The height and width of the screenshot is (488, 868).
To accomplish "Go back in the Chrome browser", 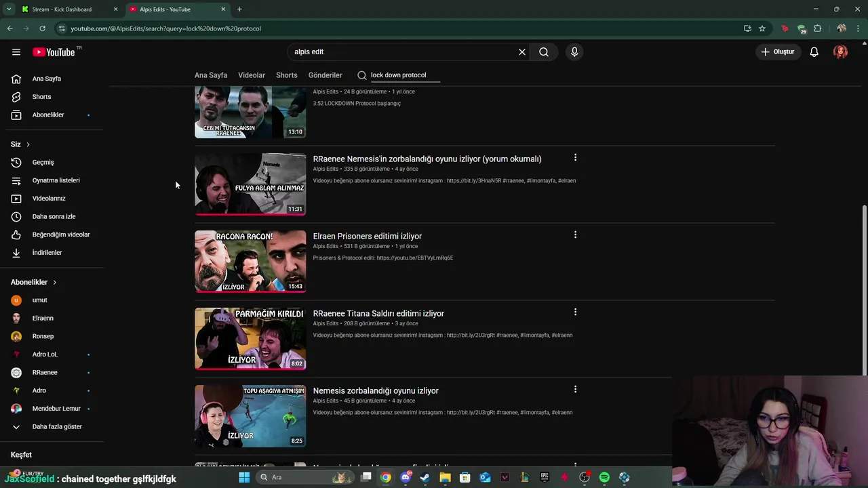I will pos(9,28).
